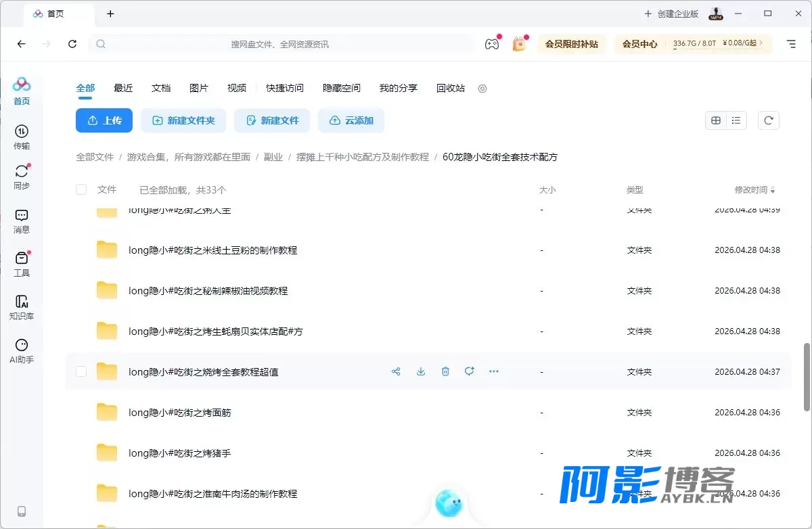The width and height of the screenshot is (812, 529).
Task: Click the search box for 搜网盘文件
Action: click(x=281, y=44)
